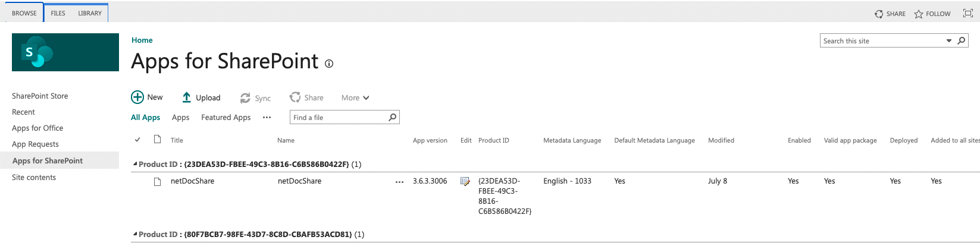Select the All Apps view

click(145, 118)
